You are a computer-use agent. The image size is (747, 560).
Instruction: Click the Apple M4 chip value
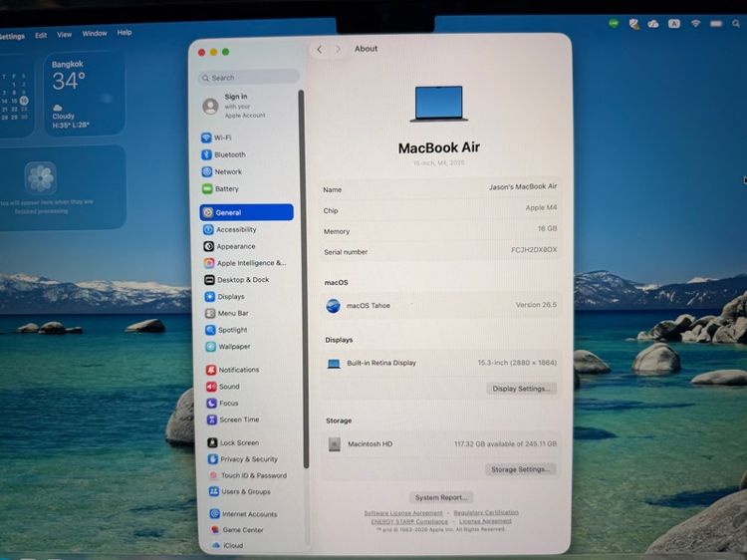[x=541, y=208]
